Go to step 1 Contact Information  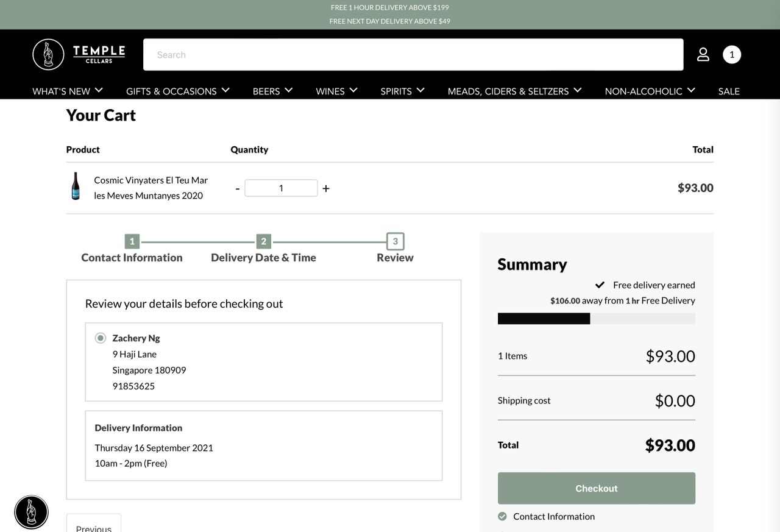pyautogui.click(x=132, y=249)
